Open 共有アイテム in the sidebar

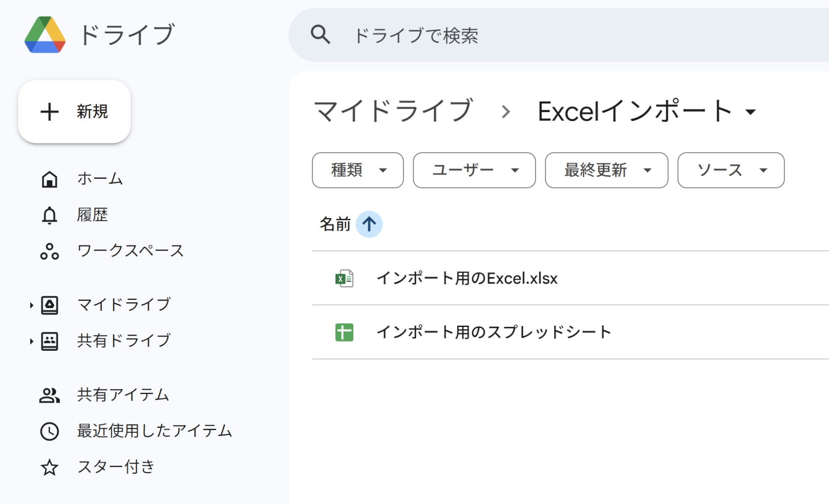pyautogui.click(x=123, y=395)
